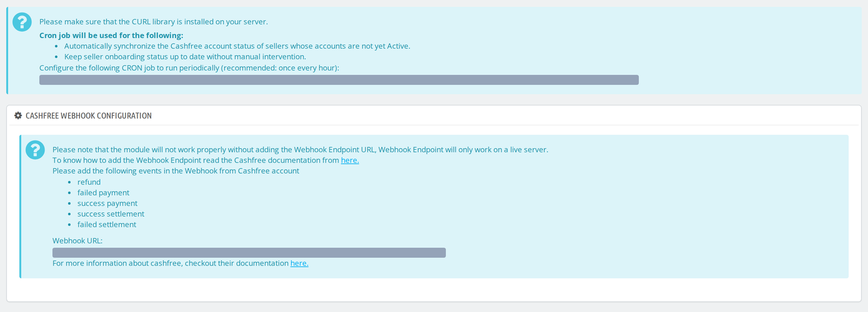The height and width of the screenshot is (312, 868).
Task: Click the gear icon next to Cashfree Webhook Configuration
Action: tap(18, 116)
